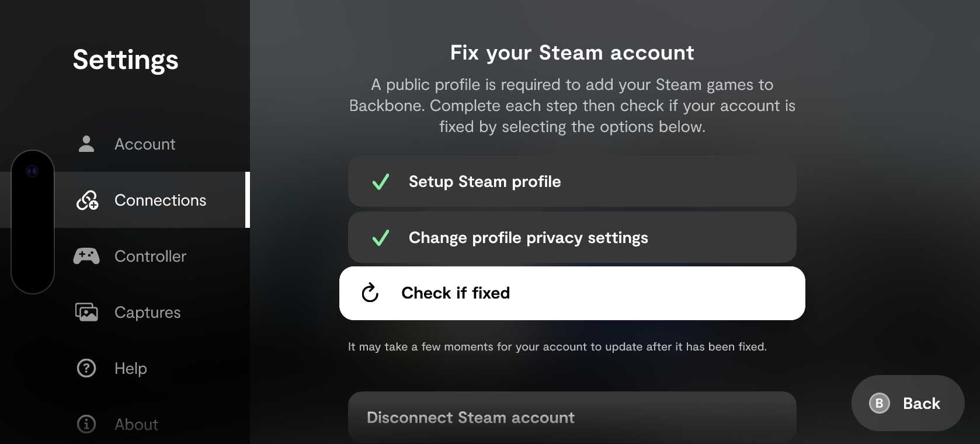Click the Controller gamepad icon

pyautogui.click(x=86, y=256)
